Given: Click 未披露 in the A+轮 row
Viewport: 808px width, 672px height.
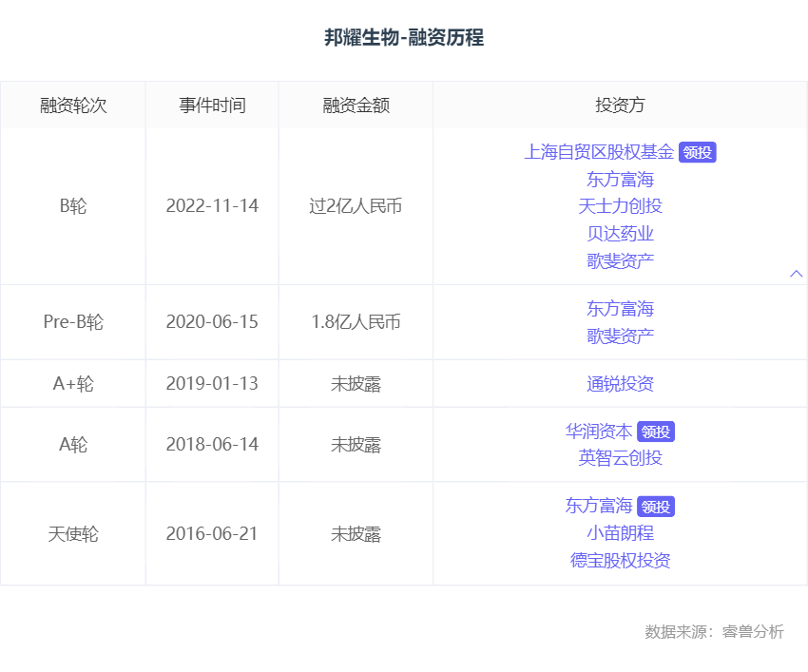Looking at the screenshot, I should (356, 384).
